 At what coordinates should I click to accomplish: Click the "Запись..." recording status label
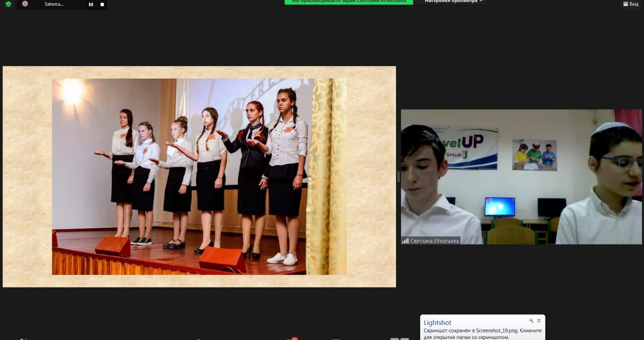(54, 4)
